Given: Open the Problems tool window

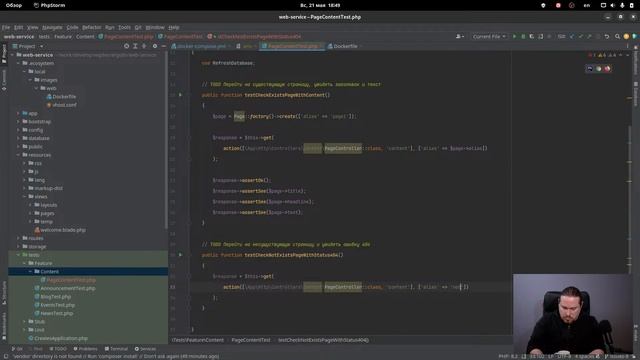Looking at the screenshot, I should tap(85, 349).
